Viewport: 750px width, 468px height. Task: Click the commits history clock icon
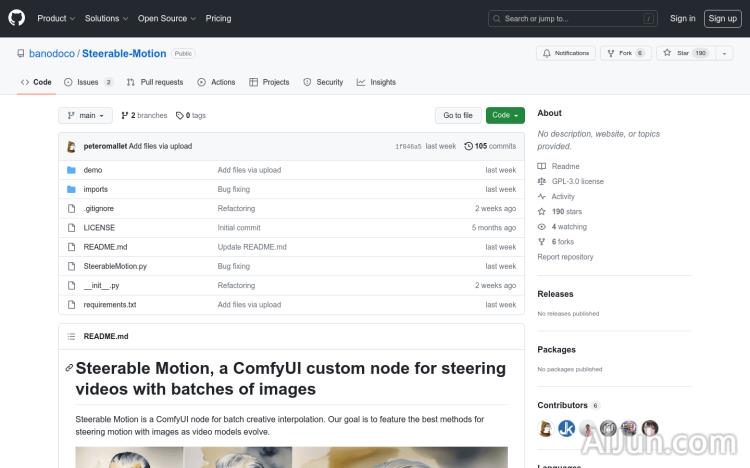click(468, 146)
